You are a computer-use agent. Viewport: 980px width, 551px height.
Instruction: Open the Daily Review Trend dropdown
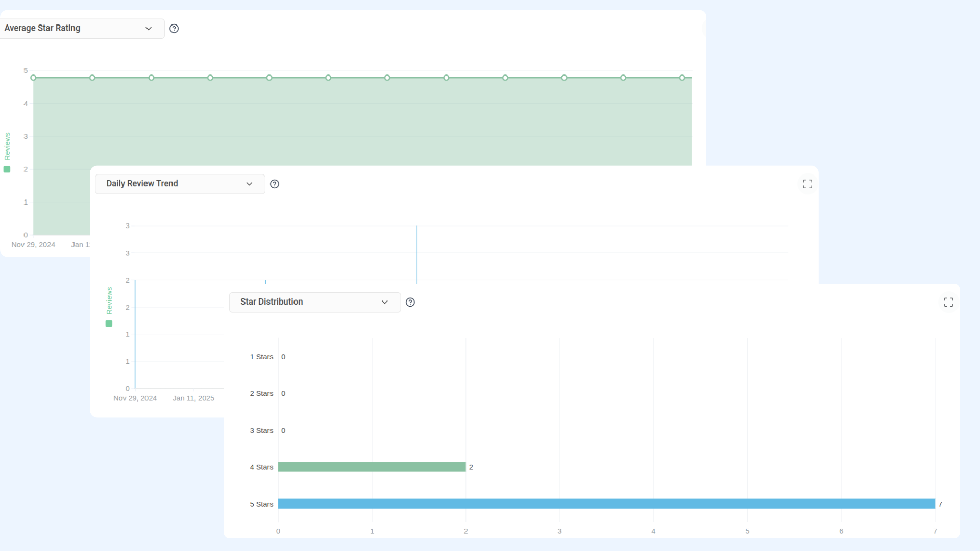(179, 184)
